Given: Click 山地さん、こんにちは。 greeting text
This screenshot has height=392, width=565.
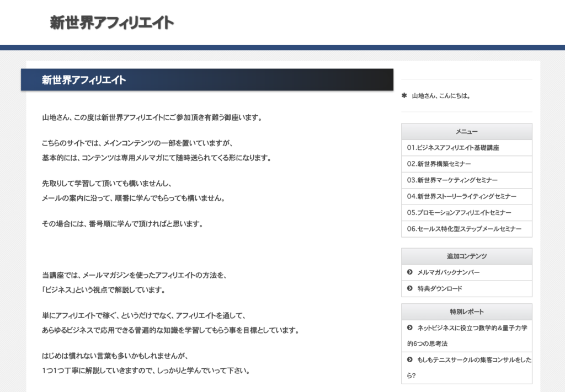Looking at the screenshot, I should (x=441, y=96).
